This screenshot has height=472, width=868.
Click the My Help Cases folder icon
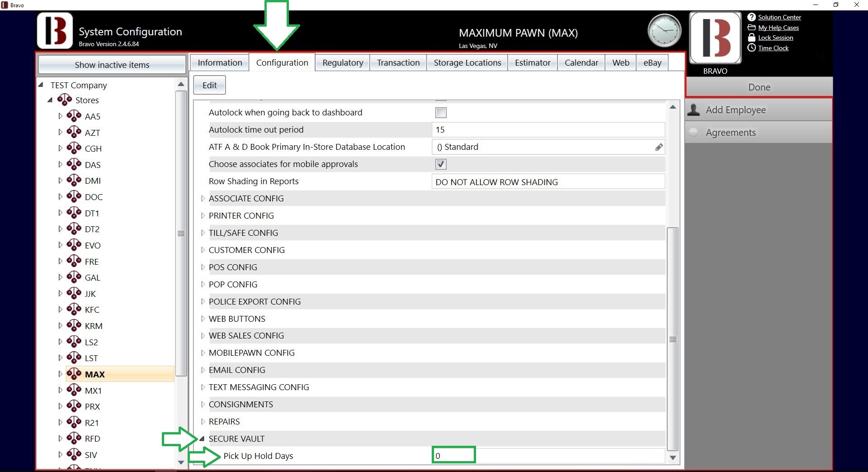click(x=751, y=28)
